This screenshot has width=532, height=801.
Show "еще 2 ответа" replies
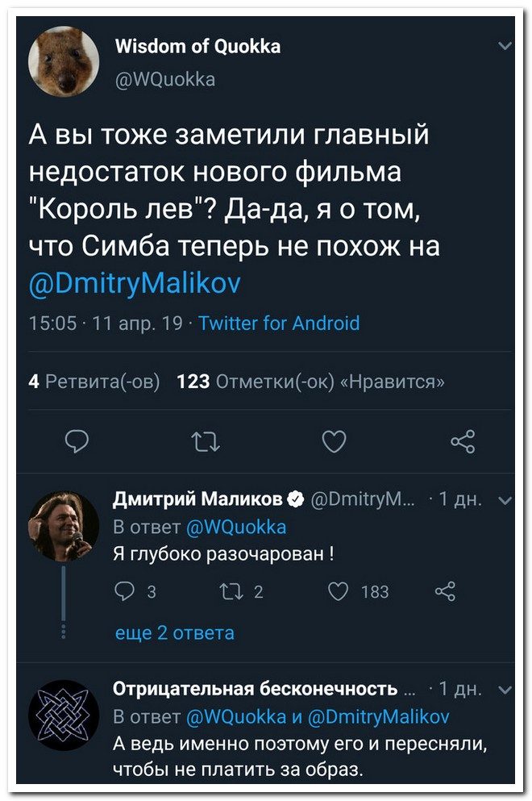[x=174, y=632]
